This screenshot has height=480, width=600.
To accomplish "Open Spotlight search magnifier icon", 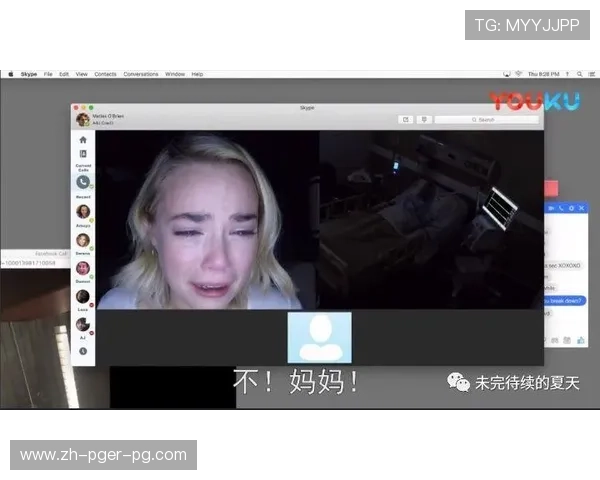I will point(580,74).
